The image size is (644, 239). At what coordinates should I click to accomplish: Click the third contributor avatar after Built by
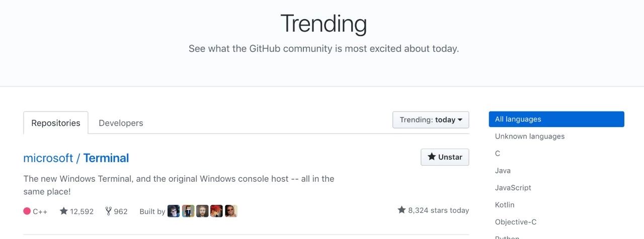202,211
